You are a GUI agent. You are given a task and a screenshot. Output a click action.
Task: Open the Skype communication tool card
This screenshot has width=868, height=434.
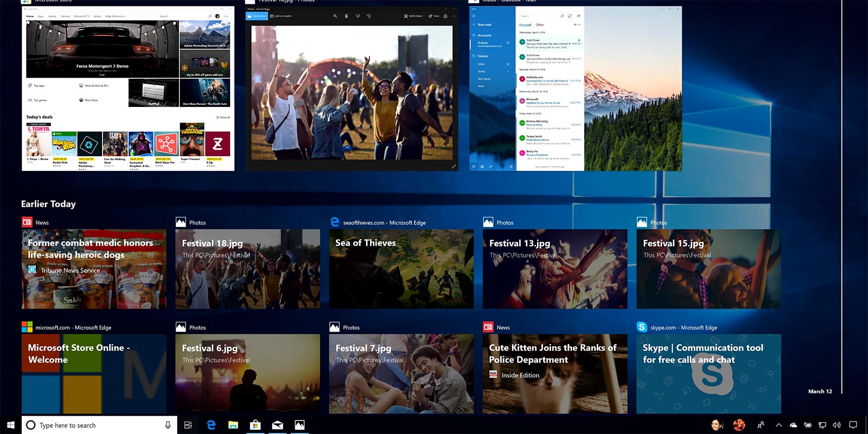[709, 374]
